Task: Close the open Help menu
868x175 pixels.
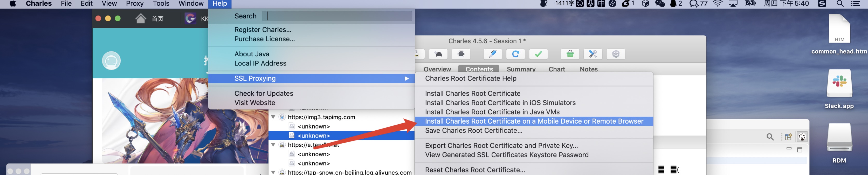Action: pos(220,4)
